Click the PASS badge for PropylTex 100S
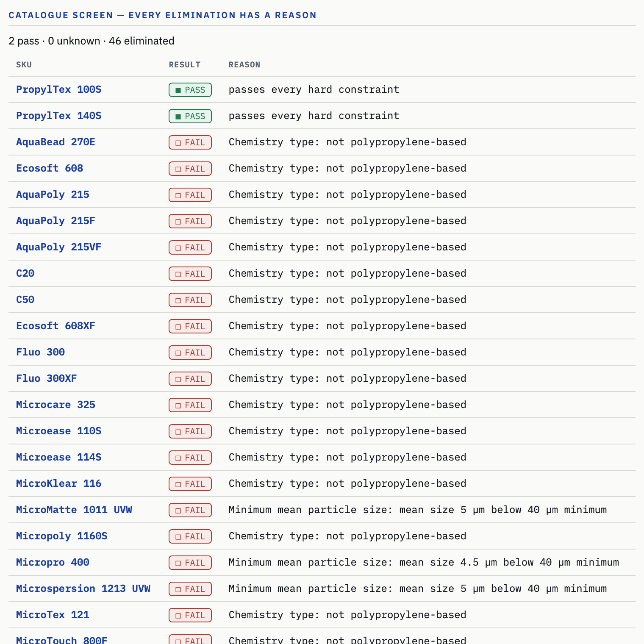The image size is (644, 644). (x=190, y=90)
